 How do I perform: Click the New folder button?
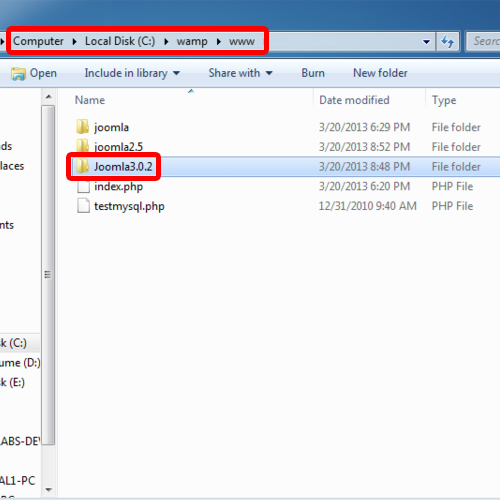(380, 73)
